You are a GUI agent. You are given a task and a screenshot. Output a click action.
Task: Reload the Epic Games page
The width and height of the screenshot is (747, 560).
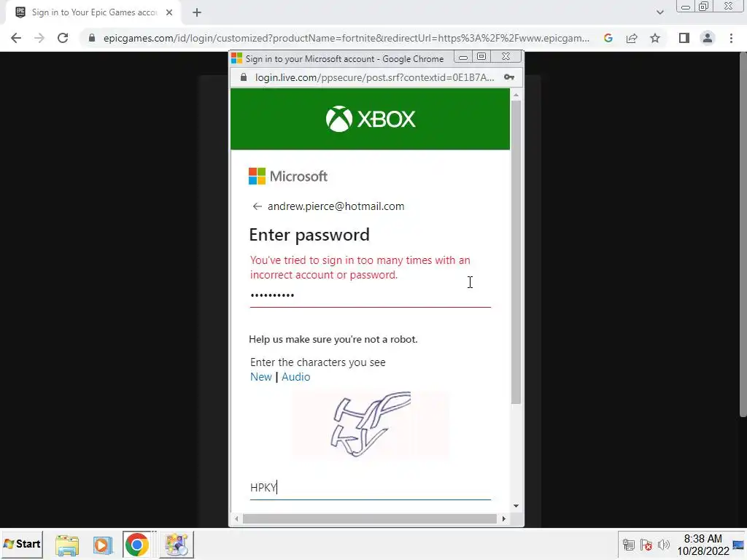pyautogui.click(x=63, y=38)
